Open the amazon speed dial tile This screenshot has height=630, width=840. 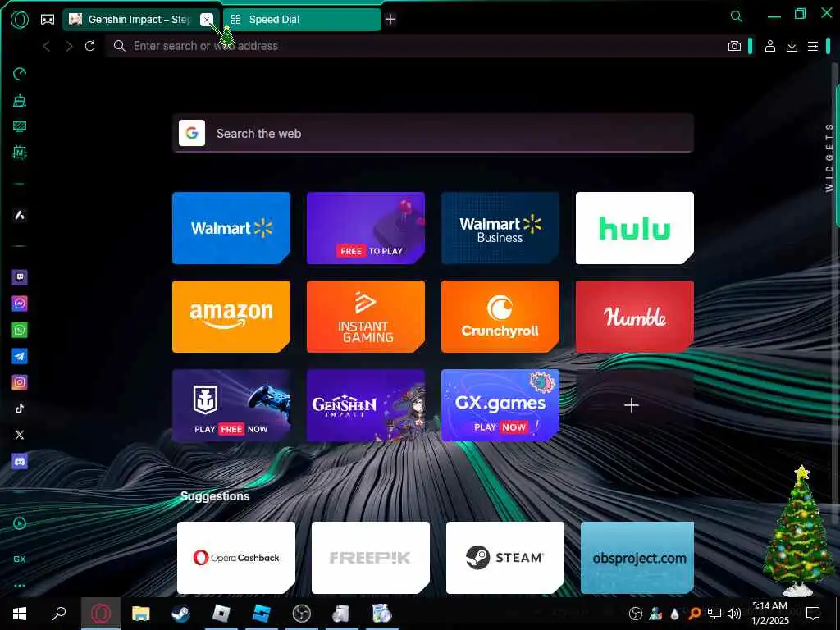pos(231,317)
